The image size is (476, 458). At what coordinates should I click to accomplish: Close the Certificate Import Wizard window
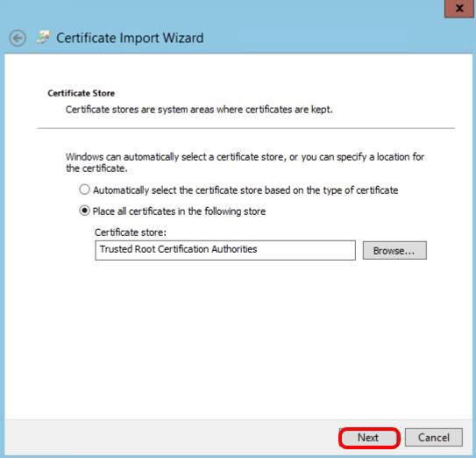point(459,8)
